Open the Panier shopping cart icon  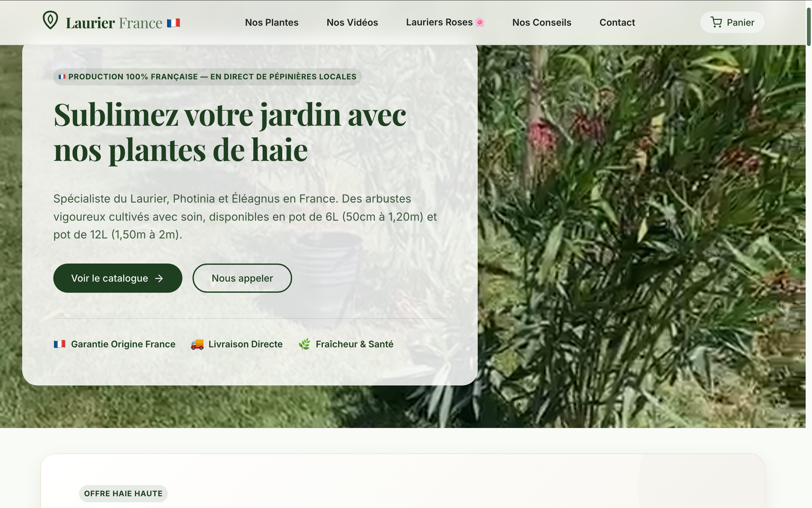pyautogui.click(x=716, y=23)
